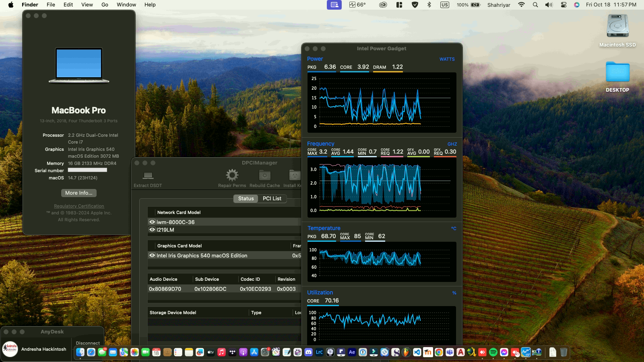This screenshot has width=644, height=362.
Task: Click the Power graph in Intel Power Gadget
Action: (x=382, y=103)
